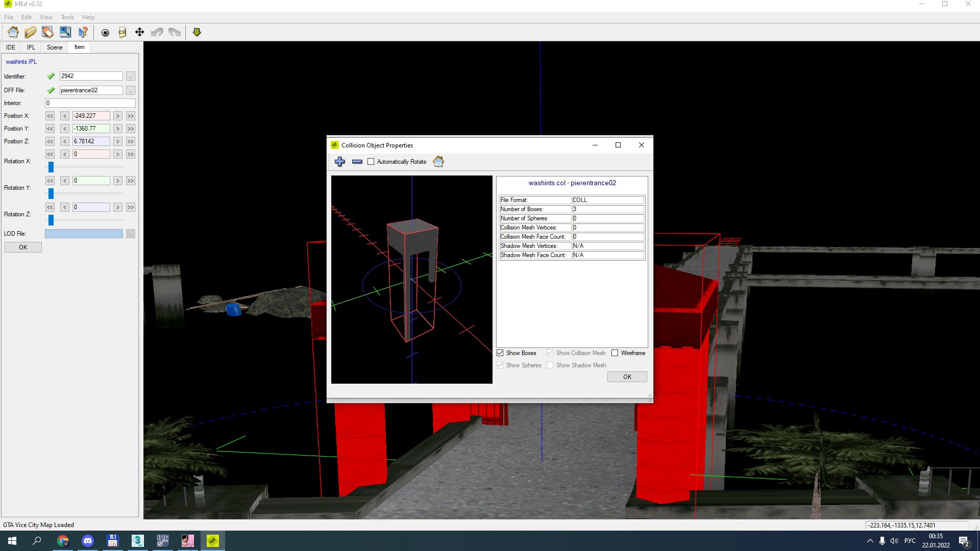Activate the help cursor tool

pyautogui.click(x=83, y=32)
